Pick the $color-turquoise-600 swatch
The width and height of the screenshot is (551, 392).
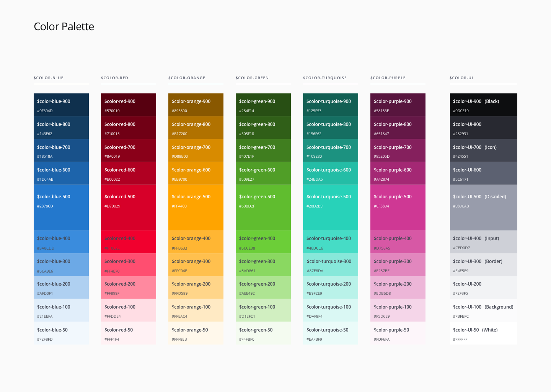point(331,173)
